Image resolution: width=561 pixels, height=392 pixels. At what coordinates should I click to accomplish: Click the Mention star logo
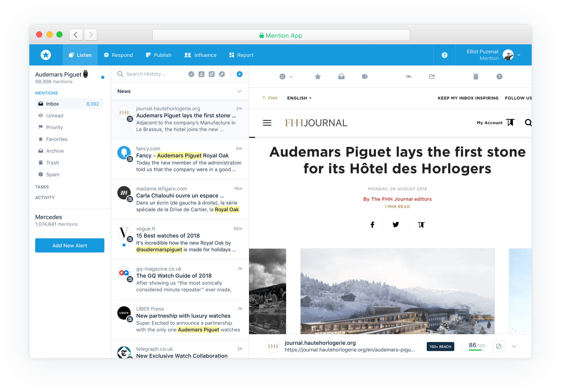[x=46, y=55]
